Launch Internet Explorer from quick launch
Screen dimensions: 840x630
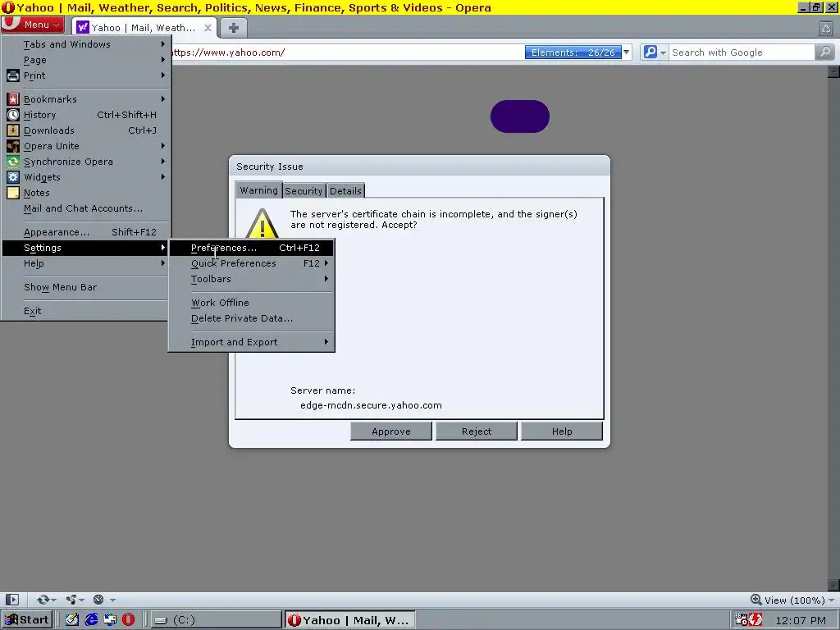pos(91,620)
